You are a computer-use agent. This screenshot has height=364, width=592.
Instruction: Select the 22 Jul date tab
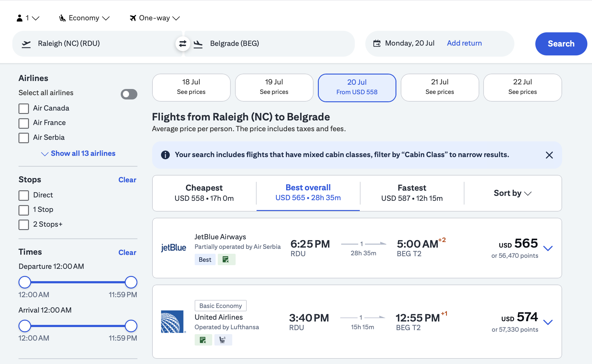point(522,87)
